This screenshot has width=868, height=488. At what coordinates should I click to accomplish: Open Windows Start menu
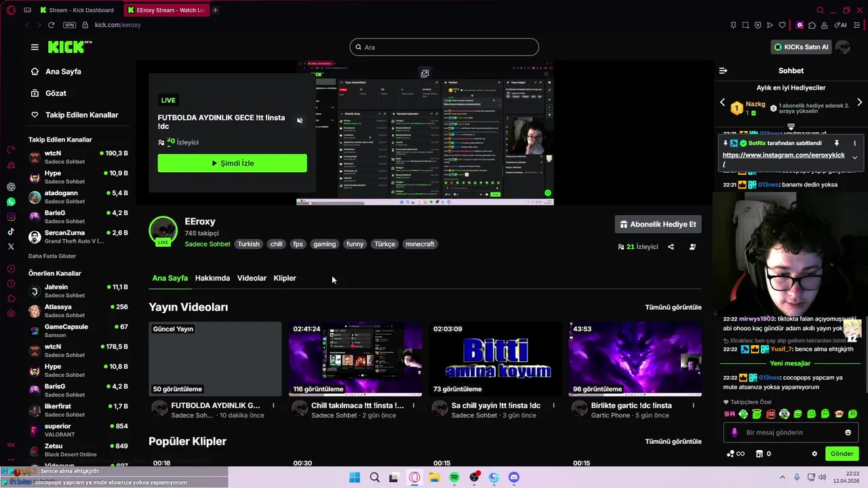pos(355,477)
